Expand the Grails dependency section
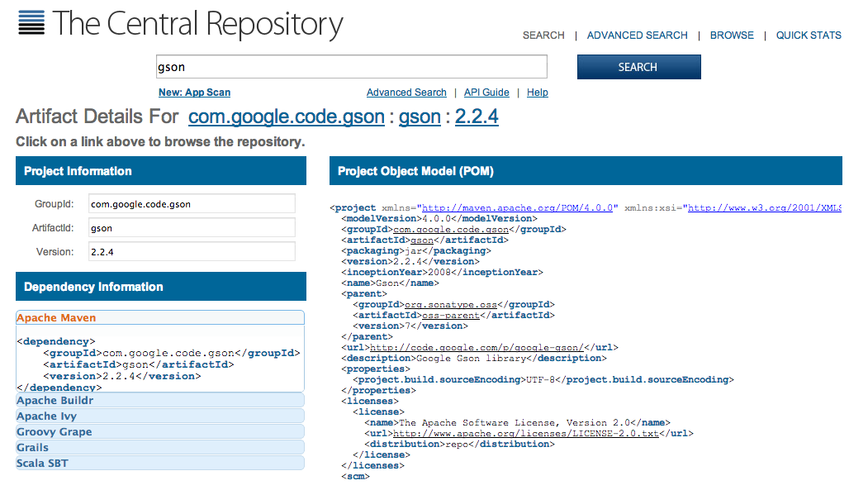The width and height of the screenshot is (868, 490). click(x=160, y=447)
